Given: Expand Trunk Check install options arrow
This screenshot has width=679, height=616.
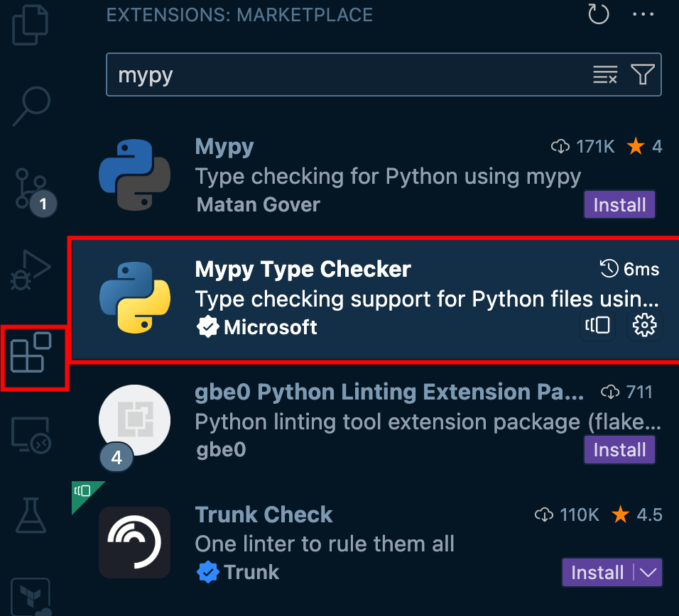Looking at the screenshot, I should tap(648, 572).
